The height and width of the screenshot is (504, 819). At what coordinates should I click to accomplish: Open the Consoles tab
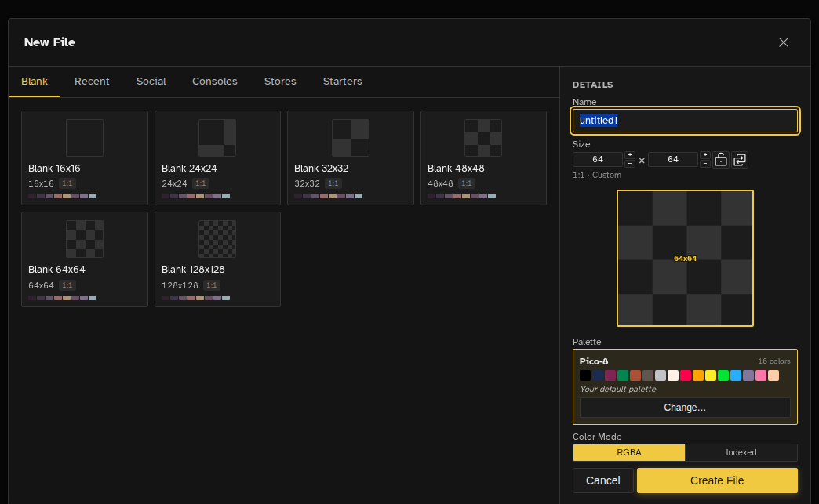tap(215, 82)
